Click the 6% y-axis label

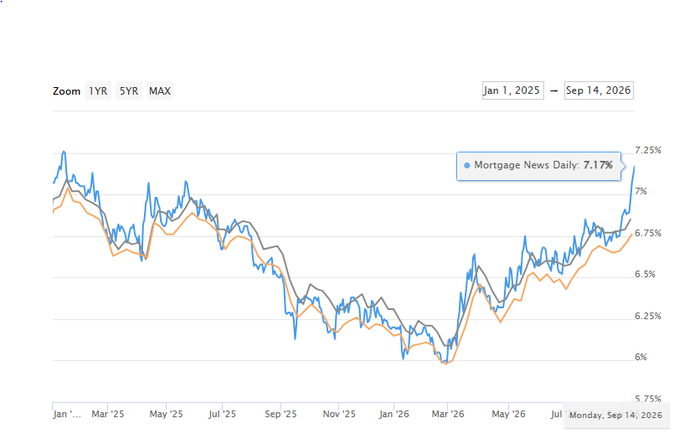click(x=641, y=357)
